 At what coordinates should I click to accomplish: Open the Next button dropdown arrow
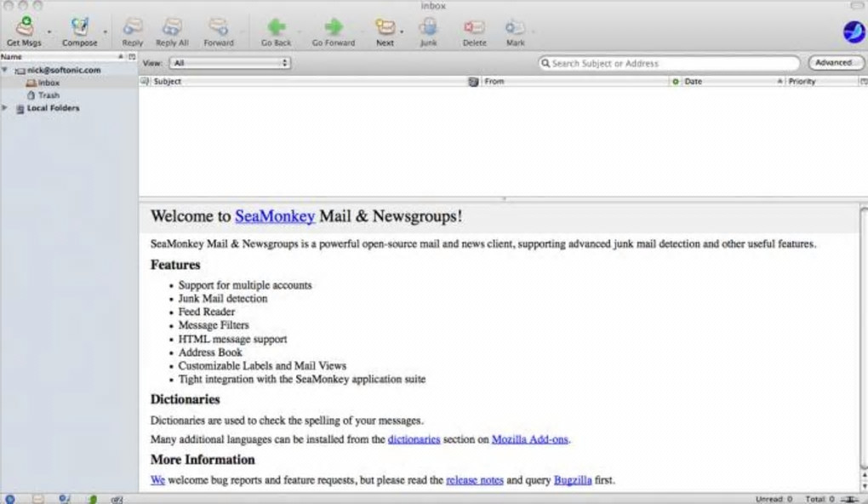(x=402, y=31)
